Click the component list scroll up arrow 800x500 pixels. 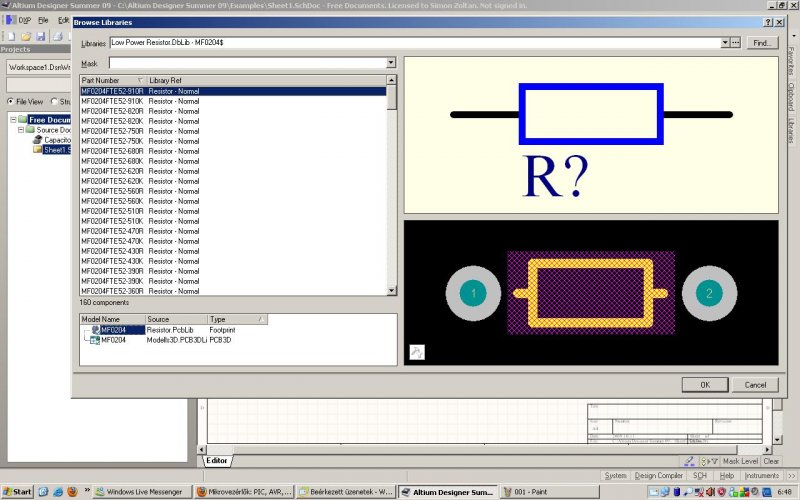click(391, 80)
